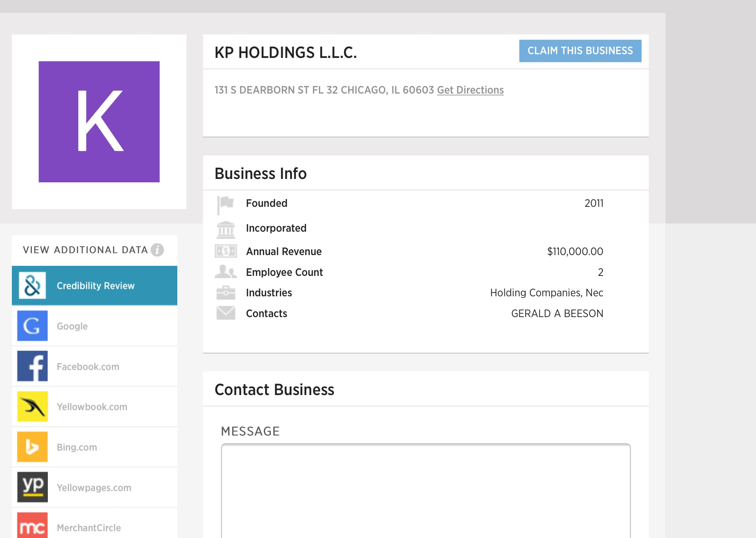Click the Bing.com label
This screenshot has width=756, height=538.
click(77, 447)
